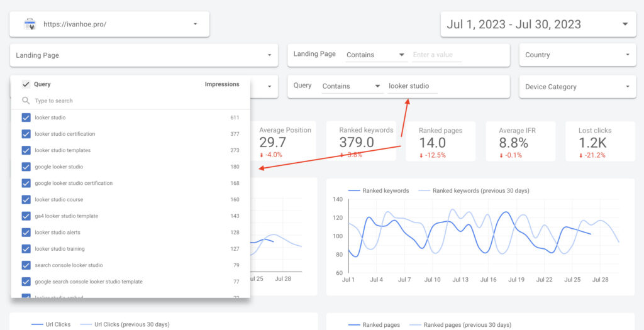Click the Average IFR scorecard 8.8%

[x=521, y=142]
